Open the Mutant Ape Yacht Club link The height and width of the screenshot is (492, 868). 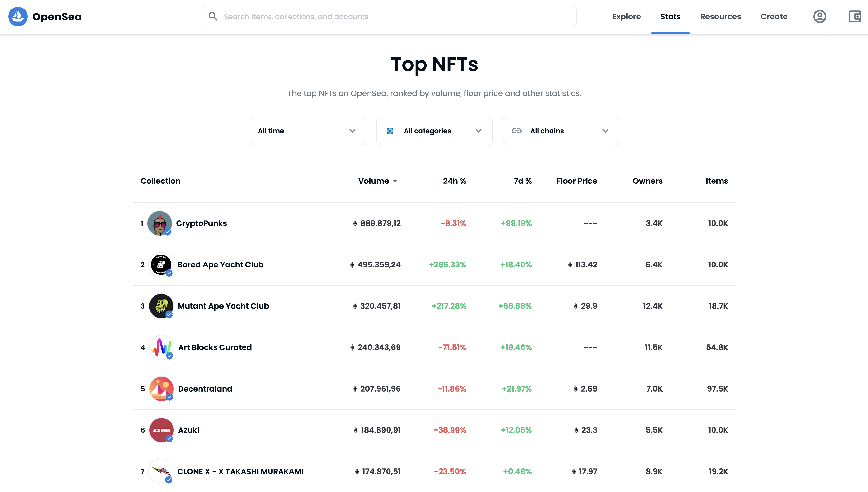point(223,306)
